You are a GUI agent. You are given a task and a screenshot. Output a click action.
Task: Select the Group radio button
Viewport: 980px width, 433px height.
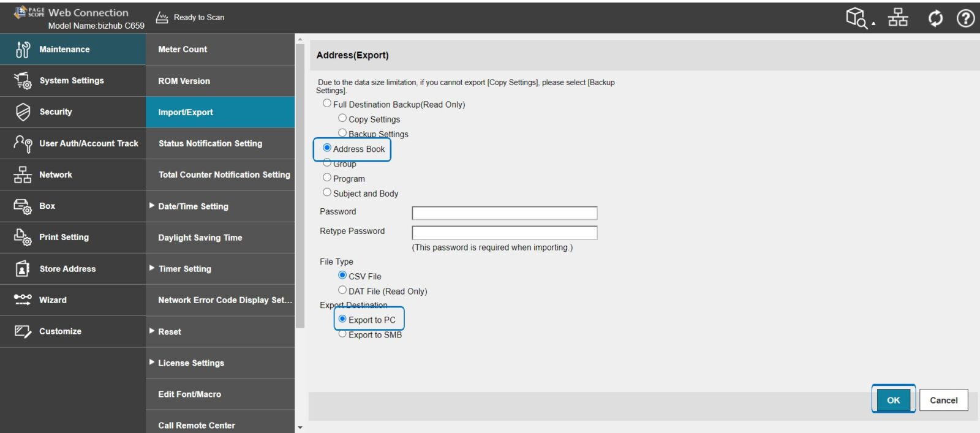(x=327, y=163)
